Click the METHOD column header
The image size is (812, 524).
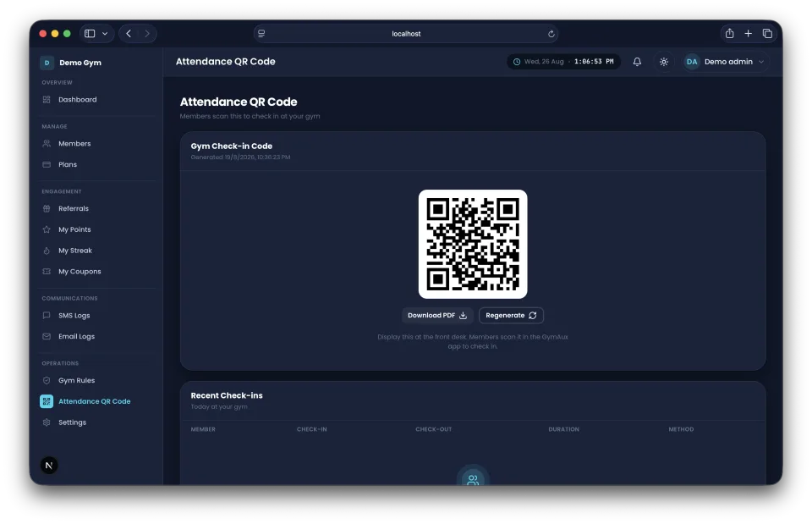point(681,429)
